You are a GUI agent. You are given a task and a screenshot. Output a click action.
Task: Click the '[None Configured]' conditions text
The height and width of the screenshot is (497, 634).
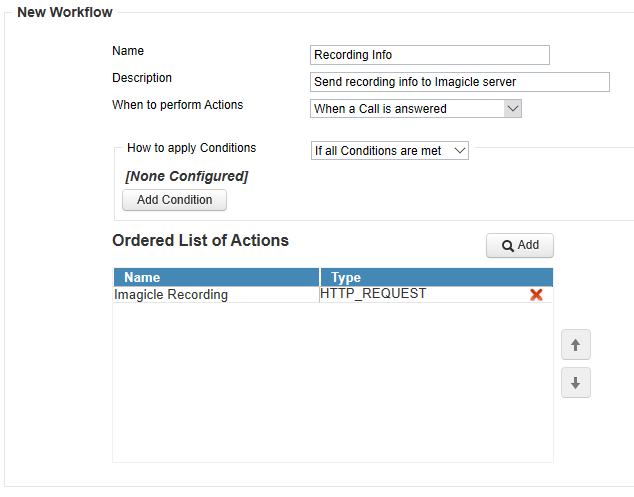tap(186, 176)
